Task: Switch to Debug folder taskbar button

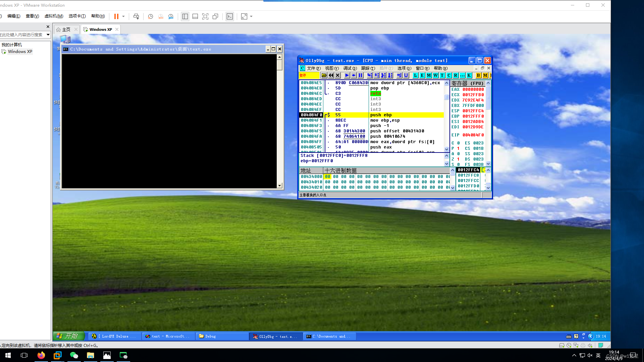Action: (222, 336)
